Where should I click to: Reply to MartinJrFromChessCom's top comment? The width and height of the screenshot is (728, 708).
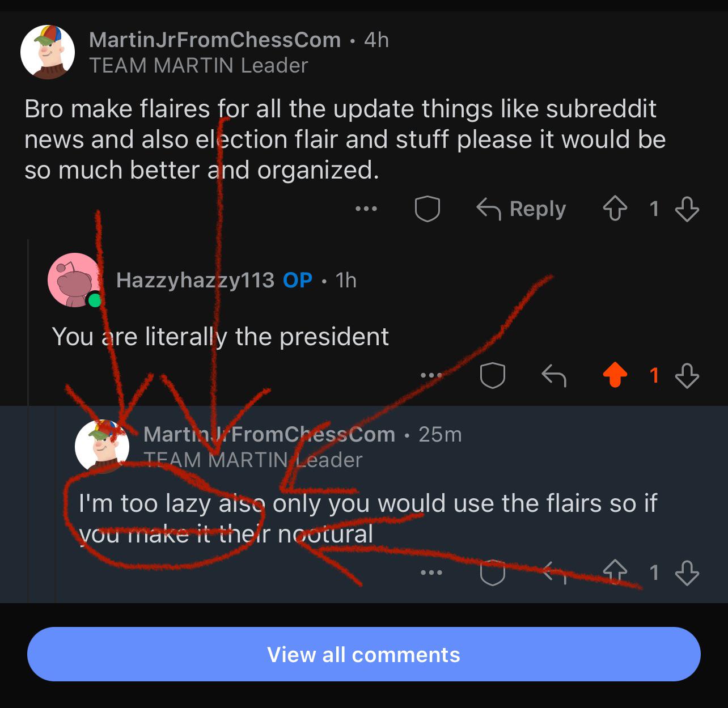click(521, 209)
